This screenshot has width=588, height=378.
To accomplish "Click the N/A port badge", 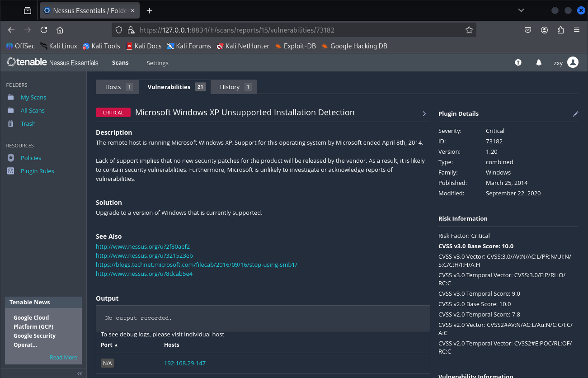I will (x=107, y=363).
